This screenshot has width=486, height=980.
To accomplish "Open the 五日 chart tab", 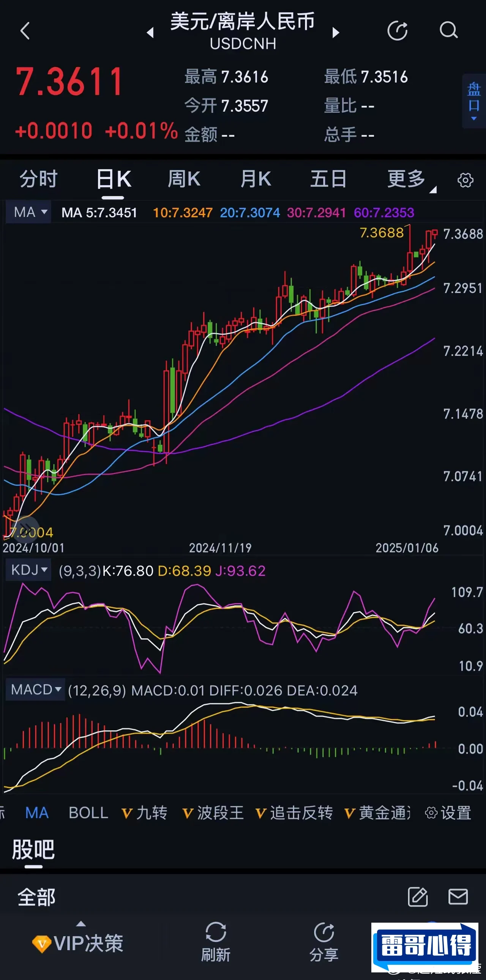I will pos(328,179).
